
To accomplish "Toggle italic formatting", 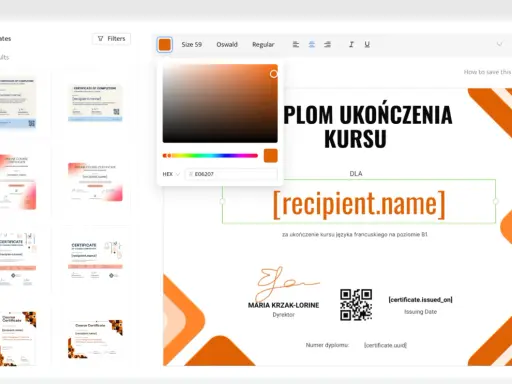I will (x=351, y=44).
